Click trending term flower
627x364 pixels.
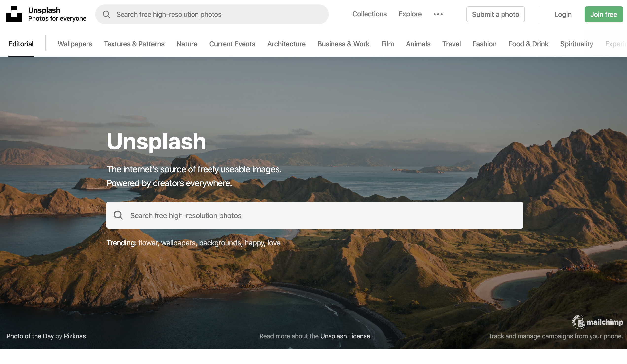148,243
